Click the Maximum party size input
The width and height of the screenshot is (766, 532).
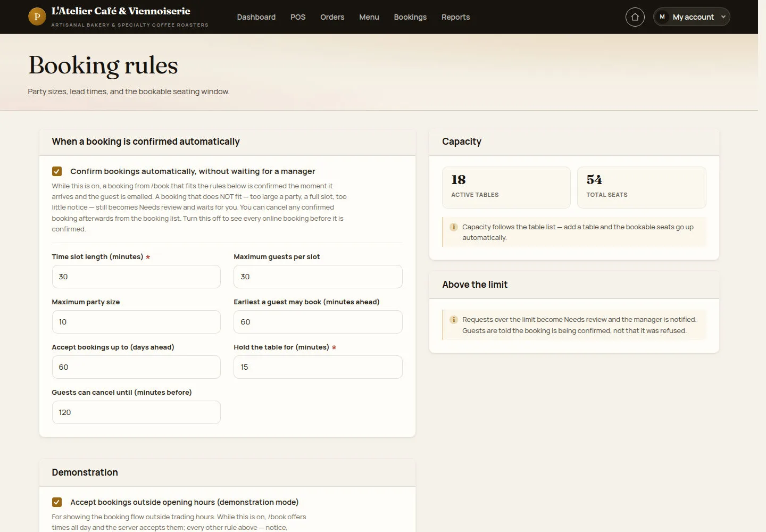pos(136,322)
